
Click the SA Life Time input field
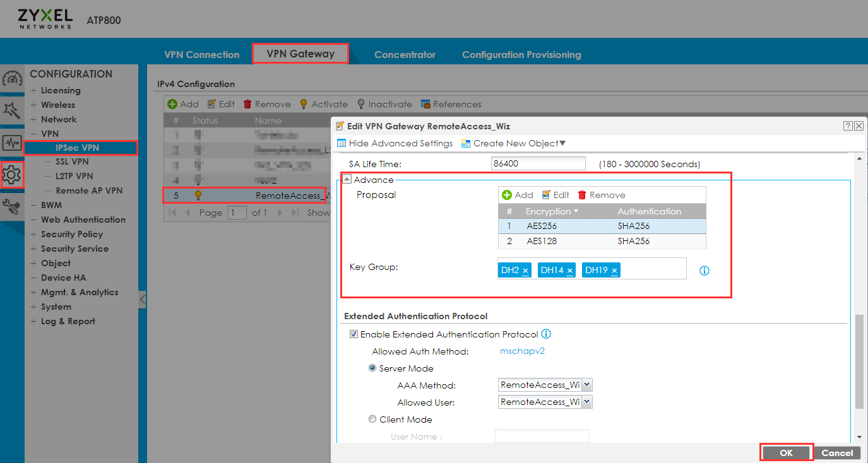pos(537,163)
